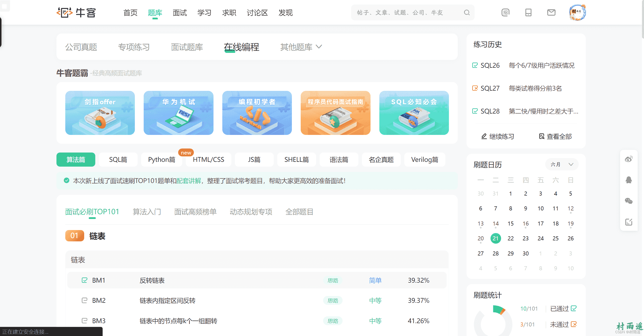Screen dimensions: 644x336
Task: Click the user avatar
Action: tap(577, 12)
